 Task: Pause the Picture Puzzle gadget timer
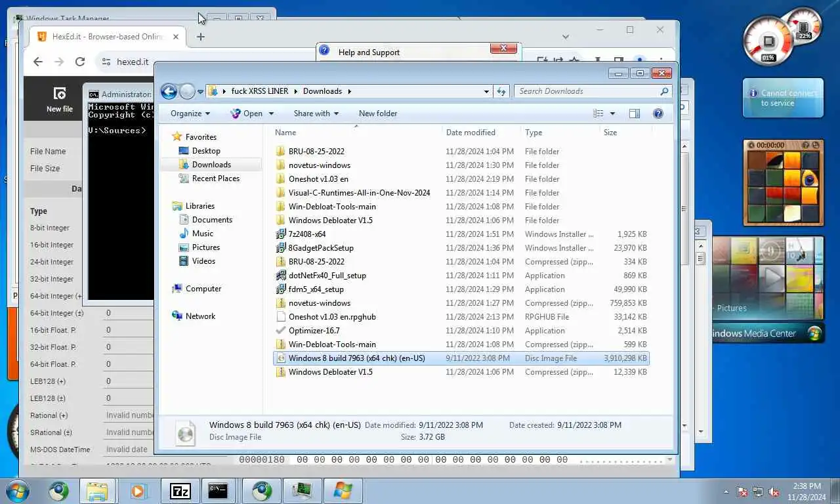tap(752, 145)
